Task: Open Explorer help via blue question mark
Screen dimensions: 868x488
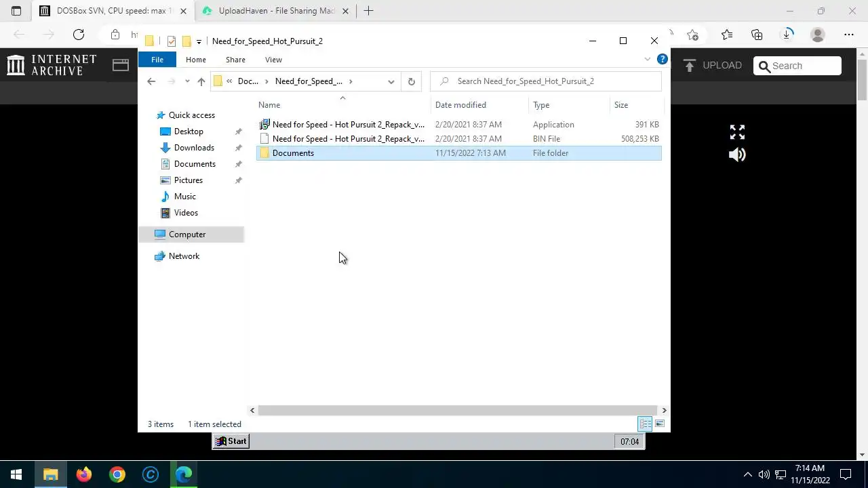Action: 663,60
